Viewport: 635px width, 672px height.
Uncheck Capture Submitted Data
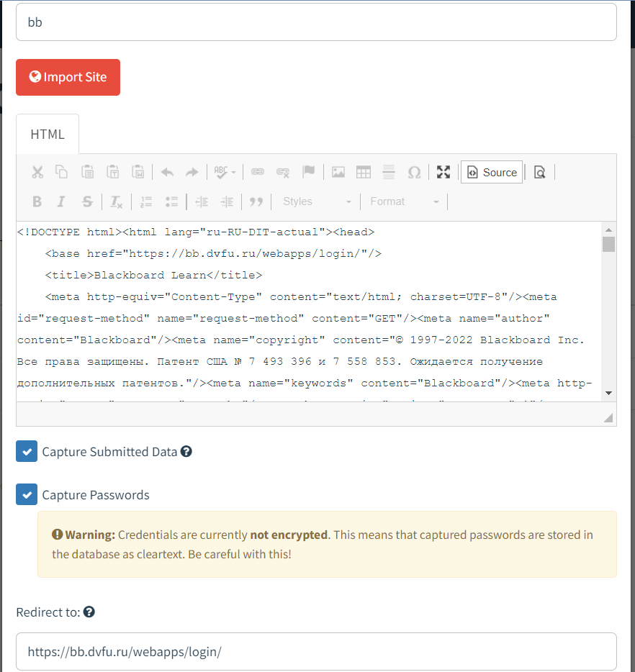pos(27,451)
